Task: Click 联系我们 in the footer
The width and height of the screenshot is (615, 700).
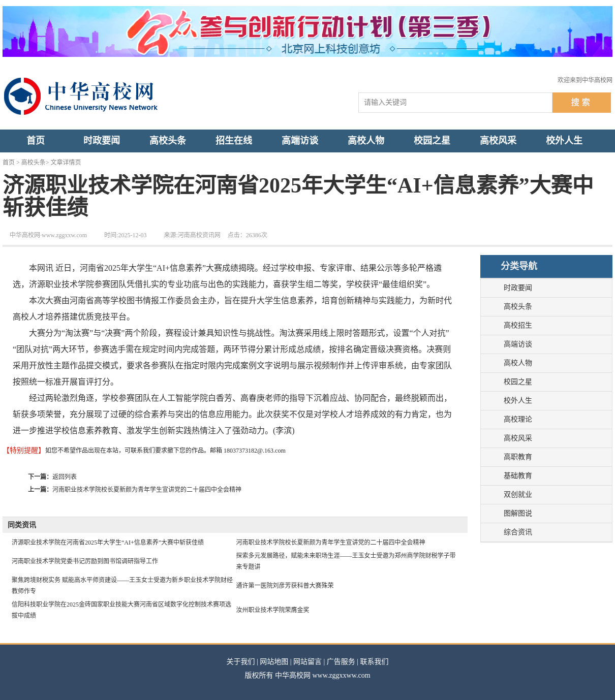Action: point(374,662)
